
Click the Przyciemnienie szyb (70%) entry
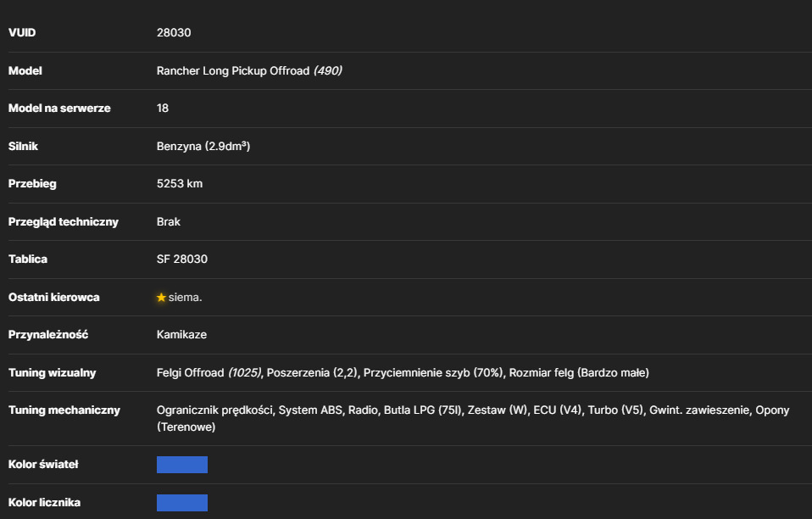point(433,373)
